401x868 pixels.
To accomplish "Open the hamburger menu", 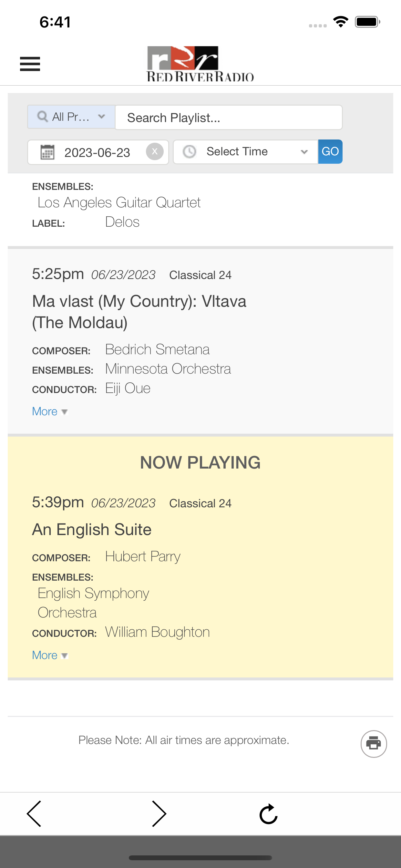I will 30,64.
